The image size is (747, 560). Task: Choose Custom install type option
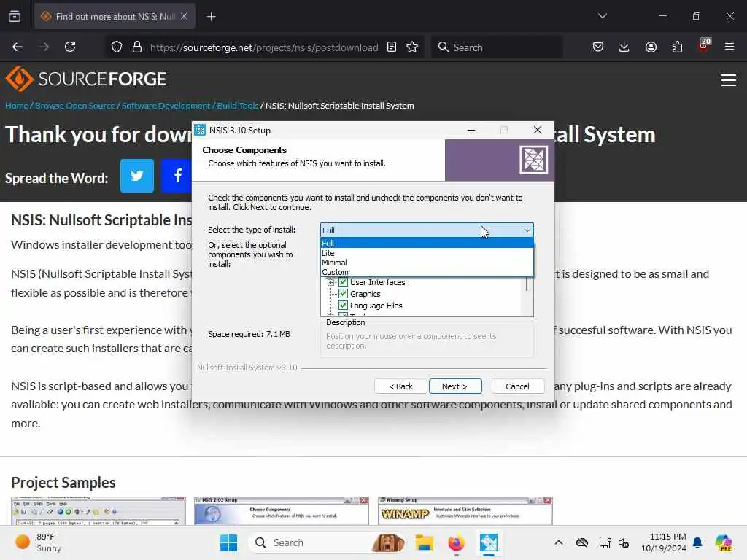(x=427, y=272)
